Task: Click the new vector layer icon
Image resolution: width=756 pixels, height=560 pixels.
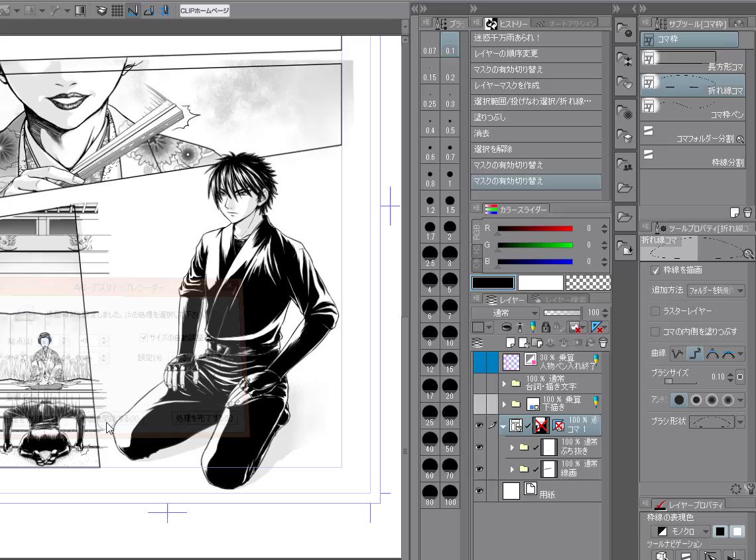Action: click(x=524, y=342)
